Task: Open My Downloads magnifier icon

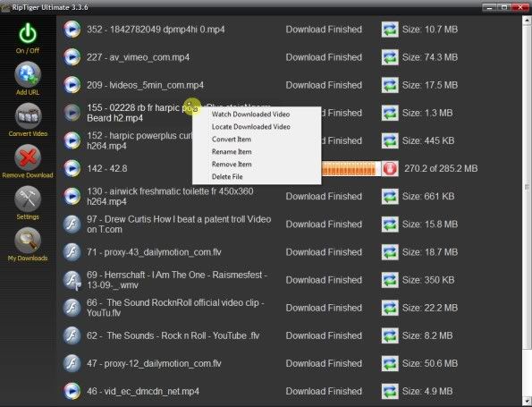Action: pyautogui.click(x=28, y=241)
